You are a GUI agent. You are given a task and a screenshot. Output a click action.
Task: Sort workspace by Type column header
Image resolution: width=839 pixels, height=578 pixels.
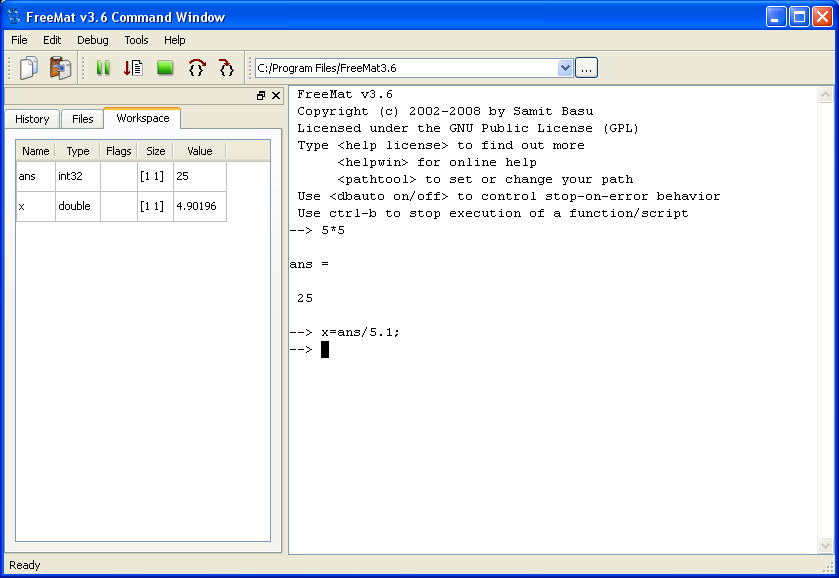point(78,151)
